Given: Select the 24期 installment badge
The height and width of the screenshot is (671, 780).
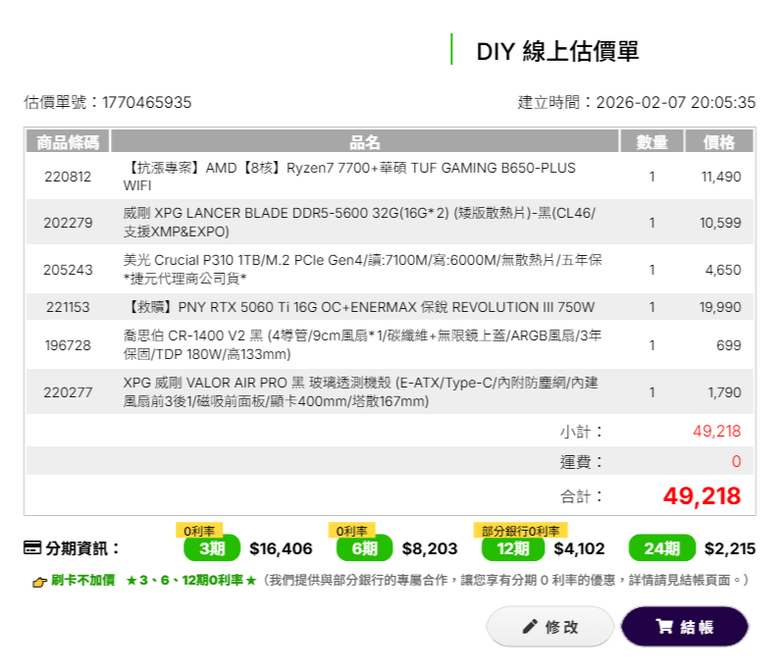Looking at the screenshot, I should click(x=662, y=548).
